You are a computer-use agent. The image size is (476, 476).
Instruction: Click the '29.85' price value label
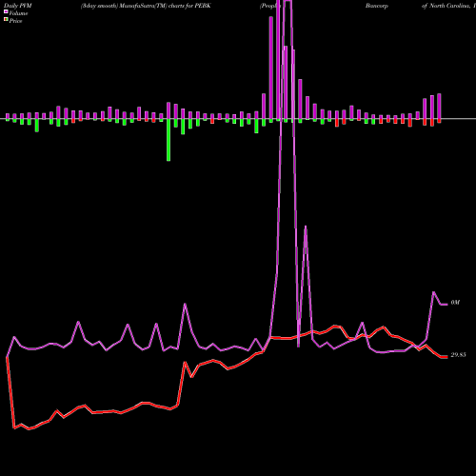[458, 355]
